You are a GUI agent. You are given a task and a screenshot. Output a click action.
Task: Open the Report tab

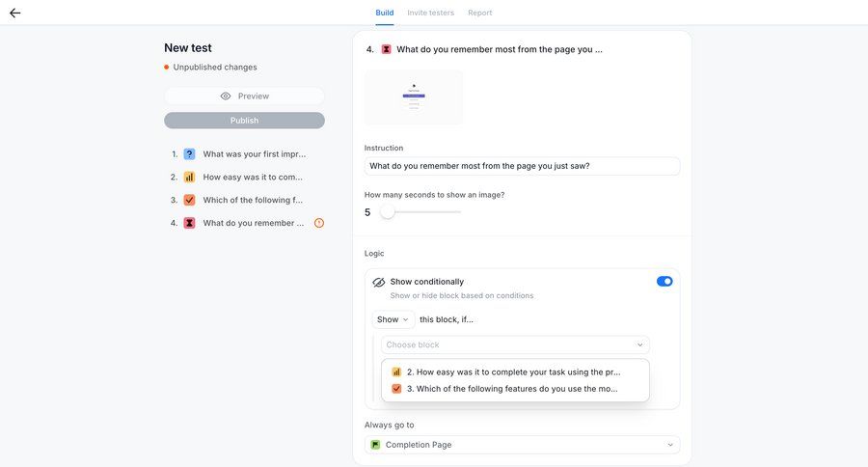(x=479, y=13)
